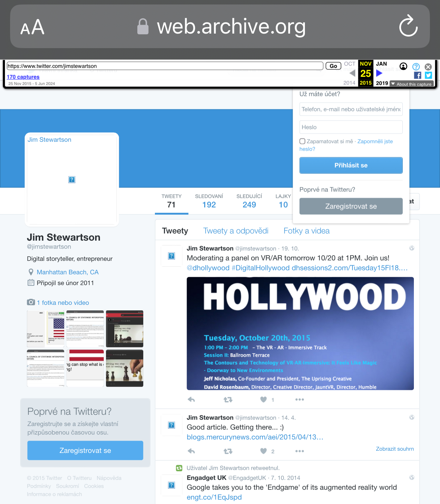Viewport: 440px width, 504px height.
Task: Open more options on VR/AR panel tweet
Action: tap(300, 400)
